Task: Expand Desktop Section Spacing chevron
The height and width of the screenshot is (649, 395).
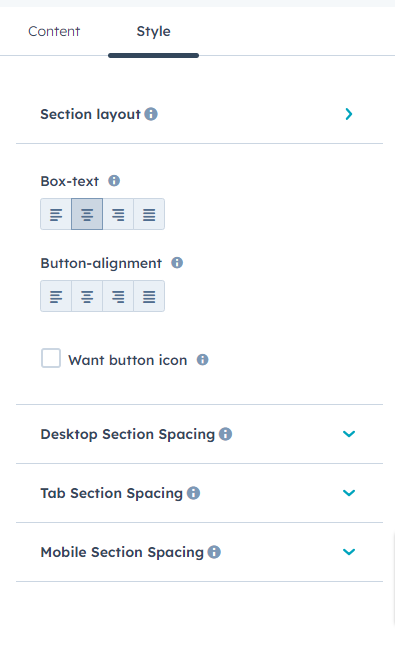Action: click(349, 434)
